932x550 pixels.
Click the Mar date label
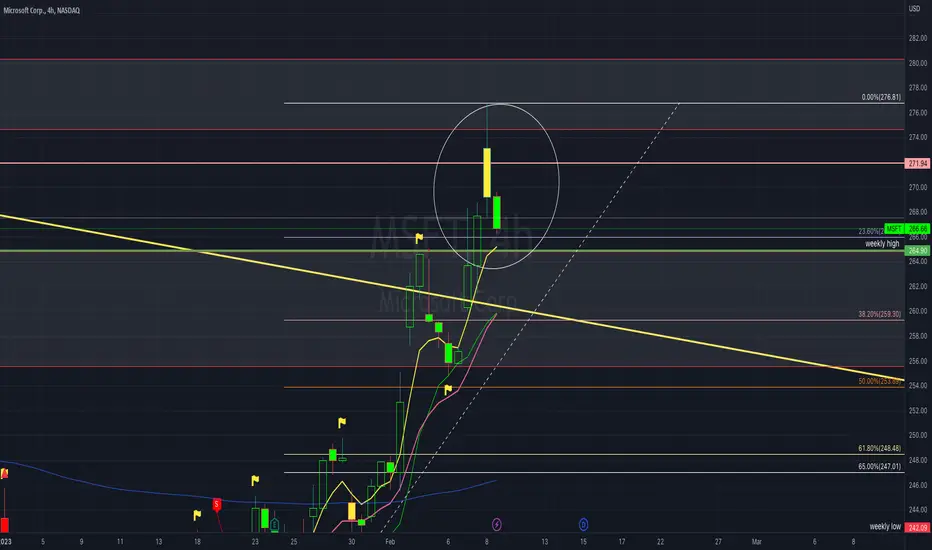[756, 542]
